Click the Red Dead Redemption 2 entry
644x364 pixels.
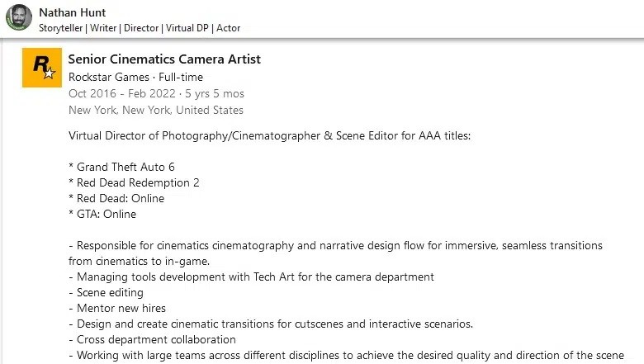point(134,182)
